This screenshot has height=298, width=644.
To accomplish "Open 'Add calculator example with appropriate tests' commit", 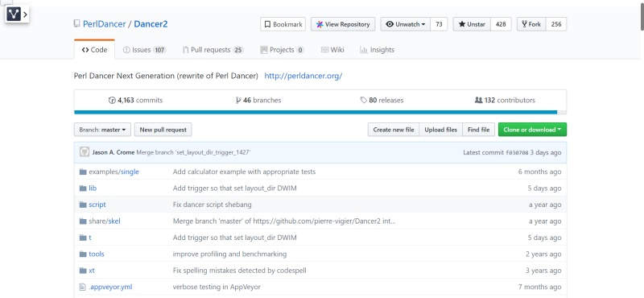I will [x=245, y=172].
